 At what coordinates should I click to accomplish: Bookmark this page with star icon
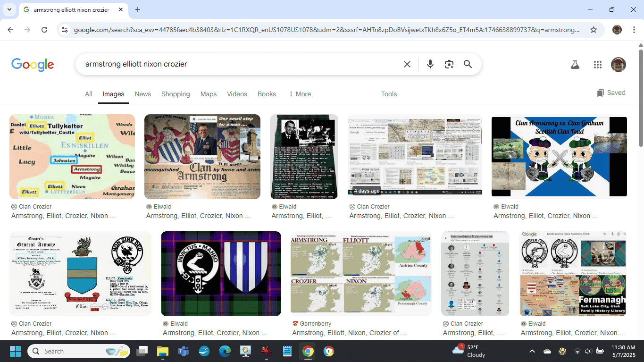594,30
